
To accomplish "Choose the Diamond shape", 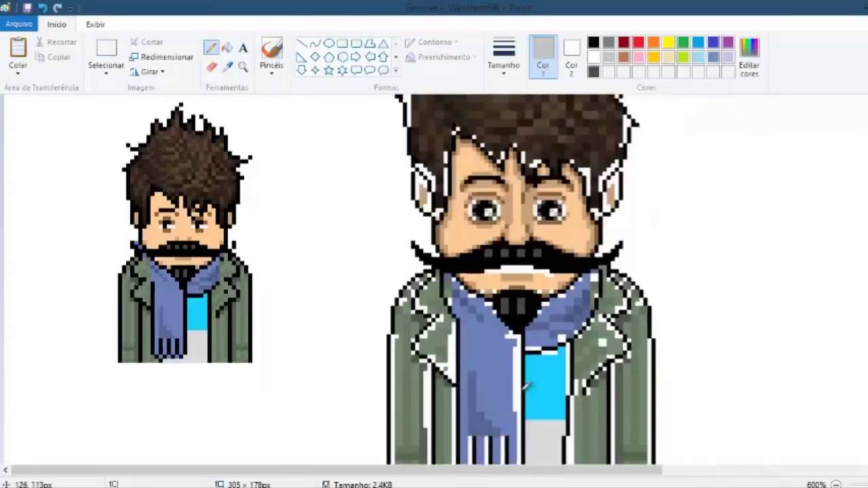I will point(315,57).
